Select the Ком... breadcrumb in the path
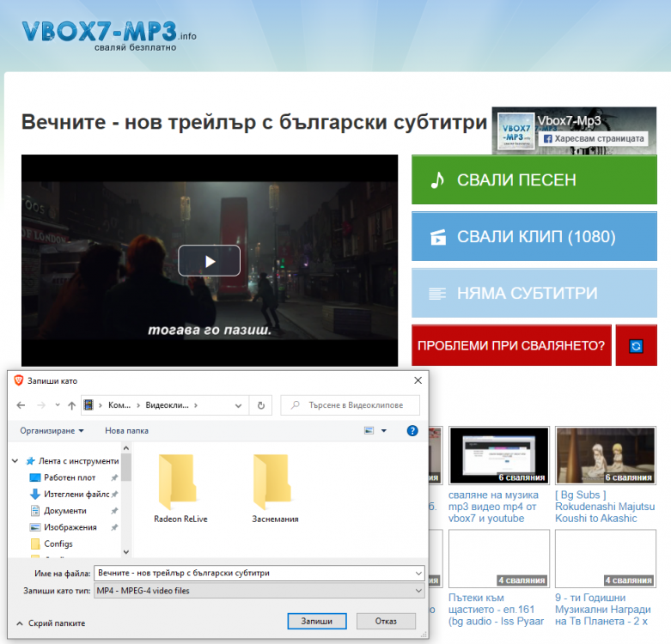Viewport: 671px width, 644px height. 119,405
